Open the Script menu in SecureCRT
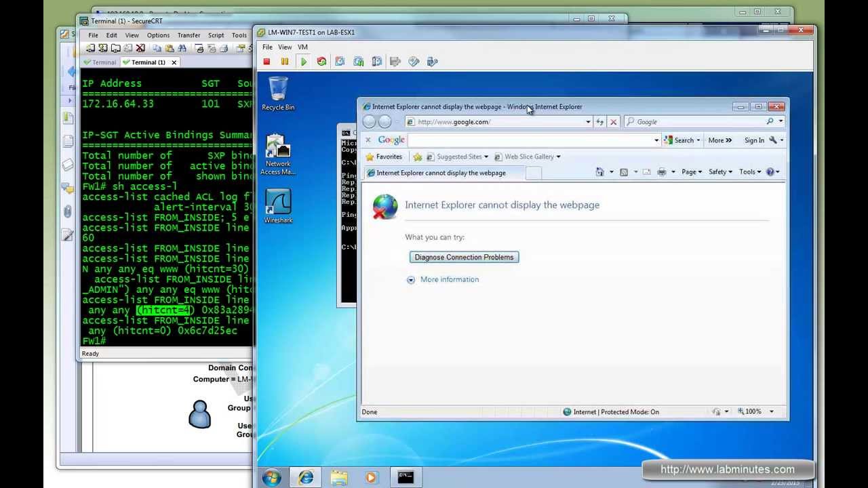This screenshot has width=868, height=488. (216, 35)
